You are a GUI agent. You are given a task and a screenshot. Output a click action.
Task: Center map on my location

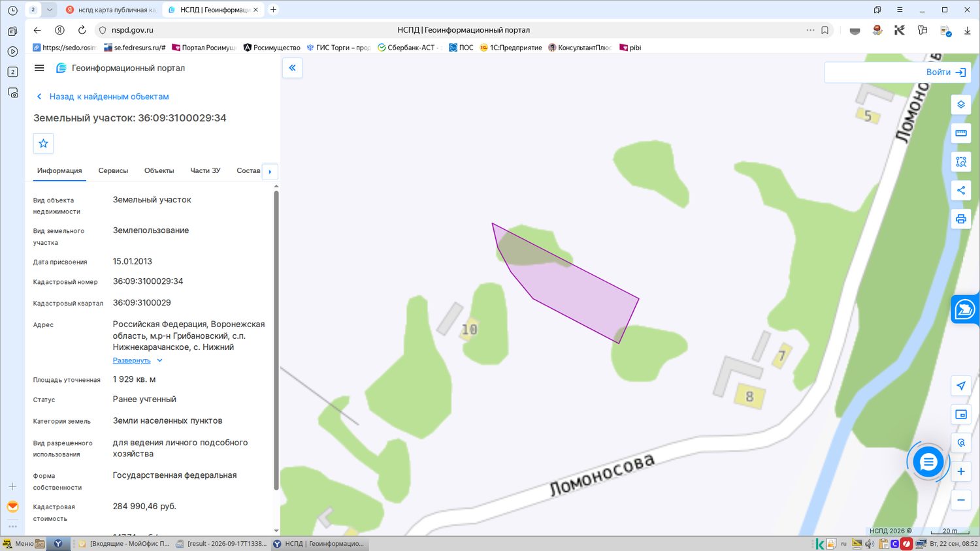click(960, 386)
